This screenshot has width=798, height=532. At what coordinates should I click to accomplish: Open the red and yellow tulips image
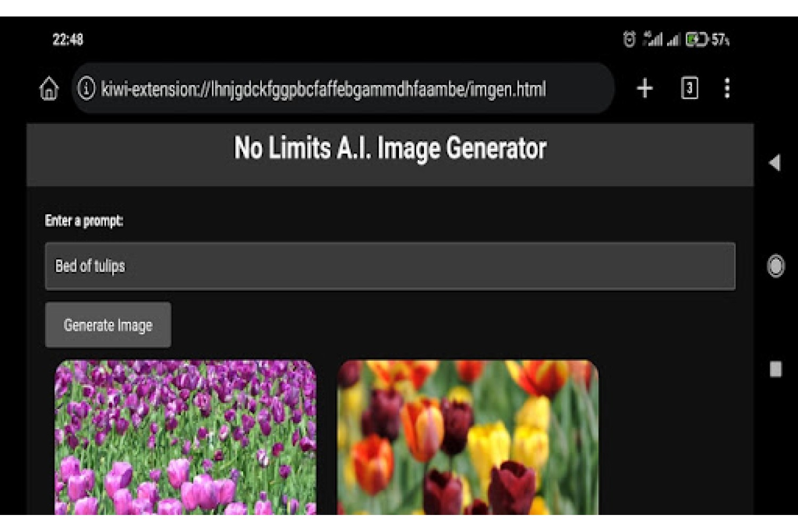point(468,437)
